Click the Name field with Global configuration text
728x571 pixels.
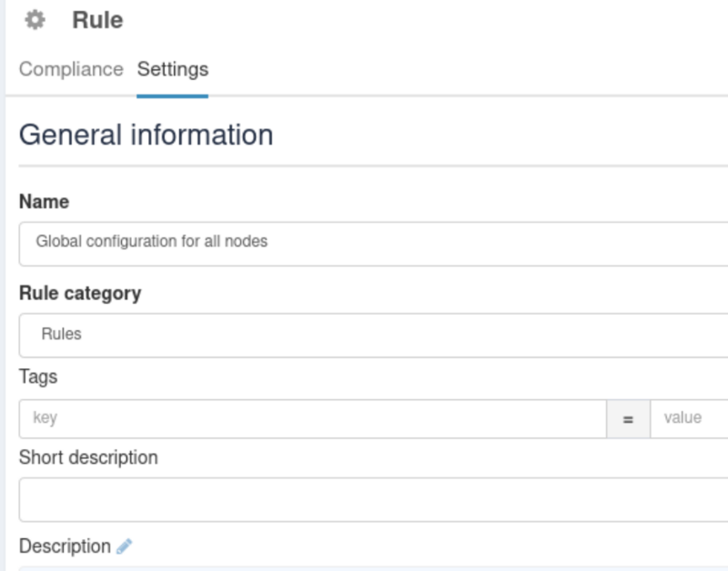373,244
